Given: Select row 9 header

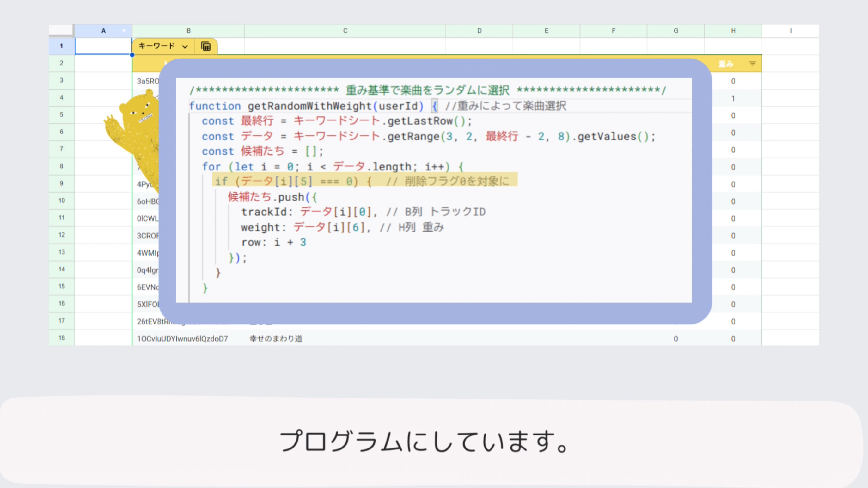Looking at the screenshot, I should [x=62, y=183].
